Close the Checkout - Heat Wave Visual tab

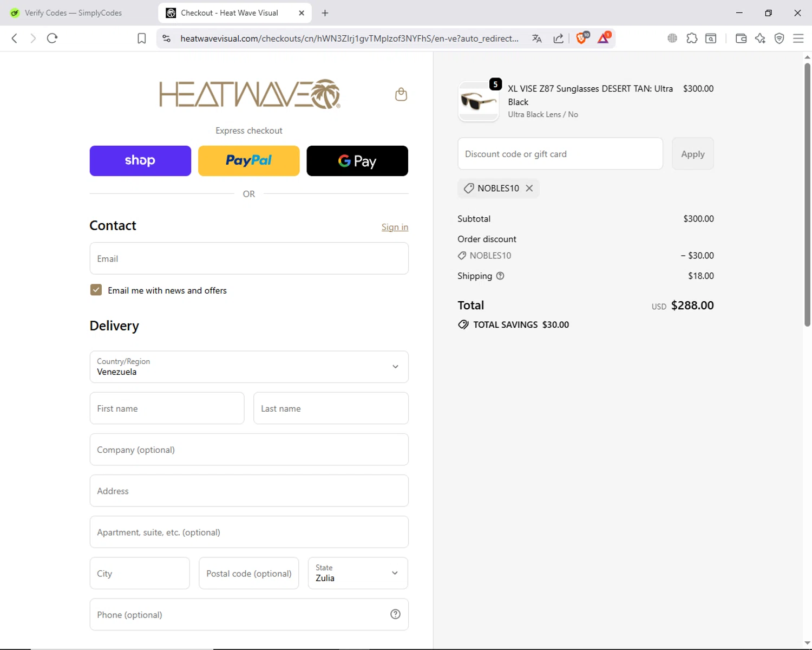[x=302, y=13]
